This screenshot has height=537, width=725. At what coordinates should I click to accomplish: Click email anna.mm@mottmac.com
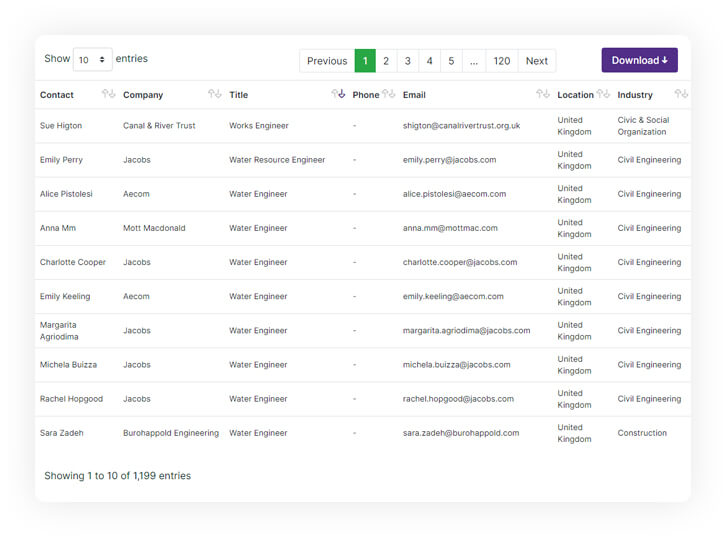[x=450, y=228]
